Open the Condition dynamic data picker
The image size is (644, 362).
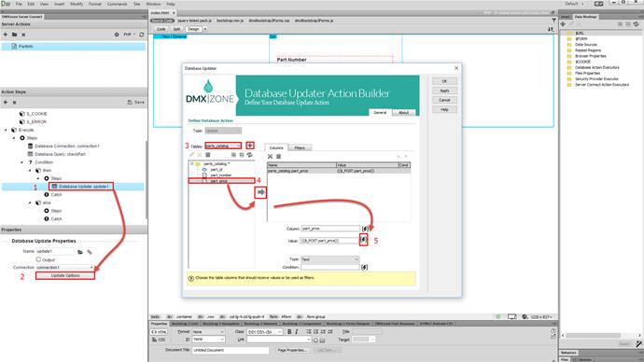tap(364, 267)
